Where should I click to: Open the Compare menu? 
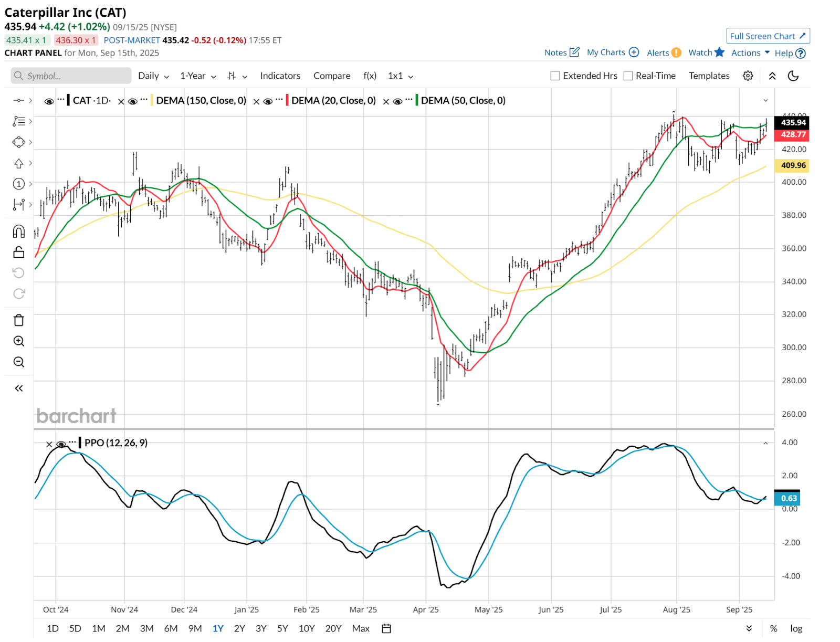[x=332, y=76]
